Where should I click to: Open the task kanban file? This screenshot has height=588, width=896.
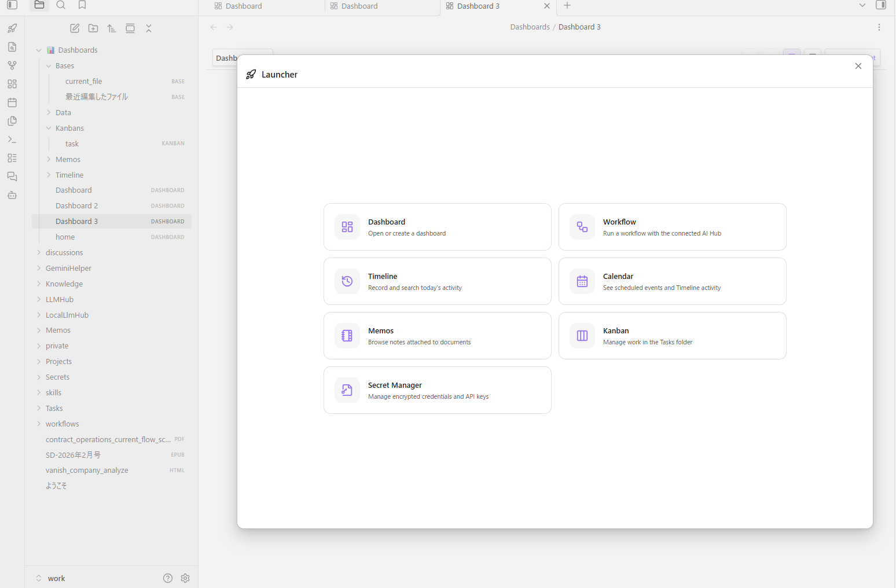pos(112,144)
